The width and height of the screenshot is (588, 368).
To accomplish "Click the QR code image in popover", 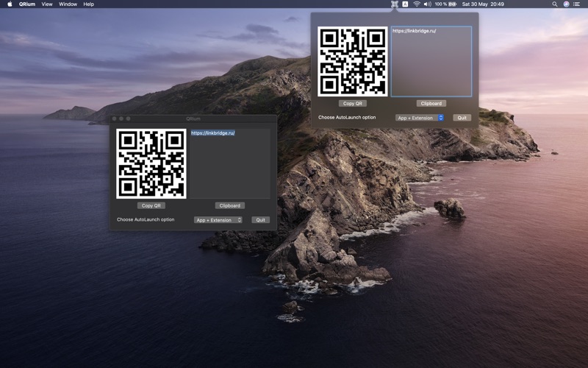I will [x=353, y=61].
